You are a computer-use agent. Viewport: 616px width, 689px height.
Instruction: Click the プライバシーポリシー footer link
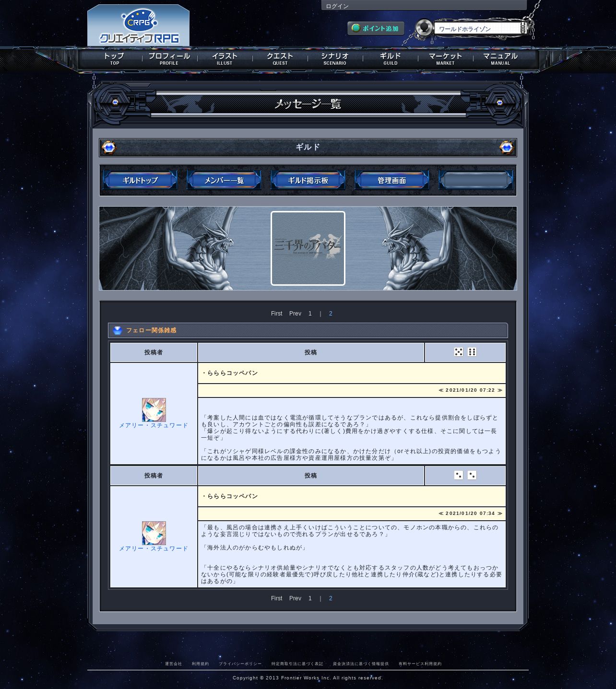240,664
